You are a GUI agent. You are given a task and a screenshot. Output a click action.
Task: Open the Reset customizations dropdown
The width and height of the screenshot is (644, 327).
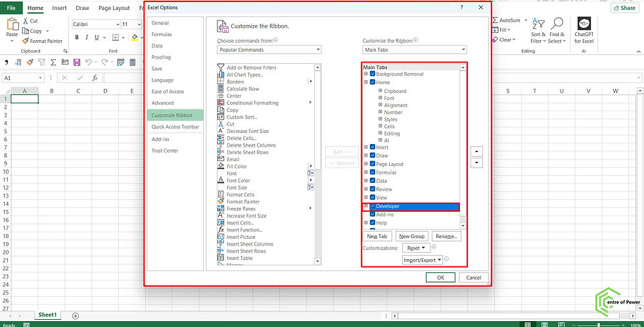(416, 248)
